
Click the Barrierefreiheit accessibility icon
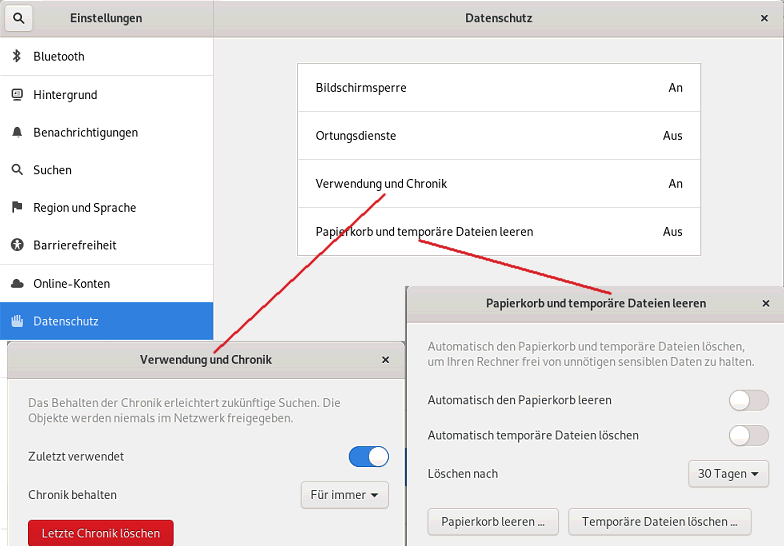tap(17, 245)
